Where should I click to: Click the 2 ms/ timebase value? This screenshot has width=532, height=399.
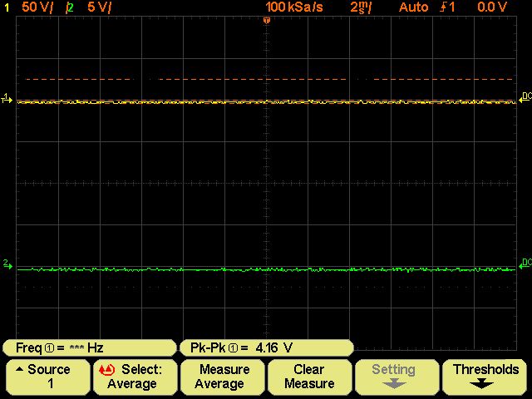coord(361,7)
